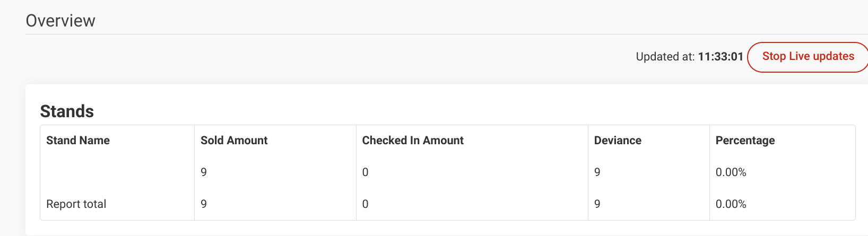
Task: Click the Stands table title
Action: click(x=67, y=111)
